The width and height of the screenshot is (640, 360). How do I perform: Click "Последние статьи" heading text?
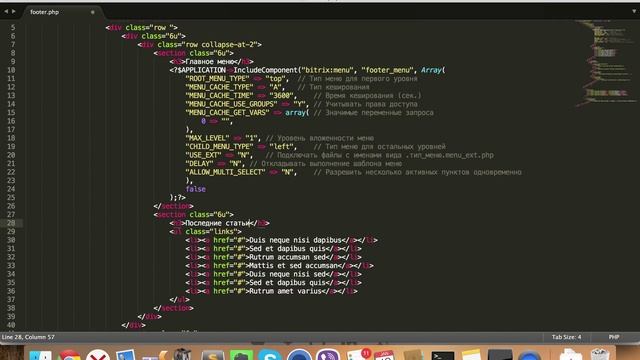[217, 223]
